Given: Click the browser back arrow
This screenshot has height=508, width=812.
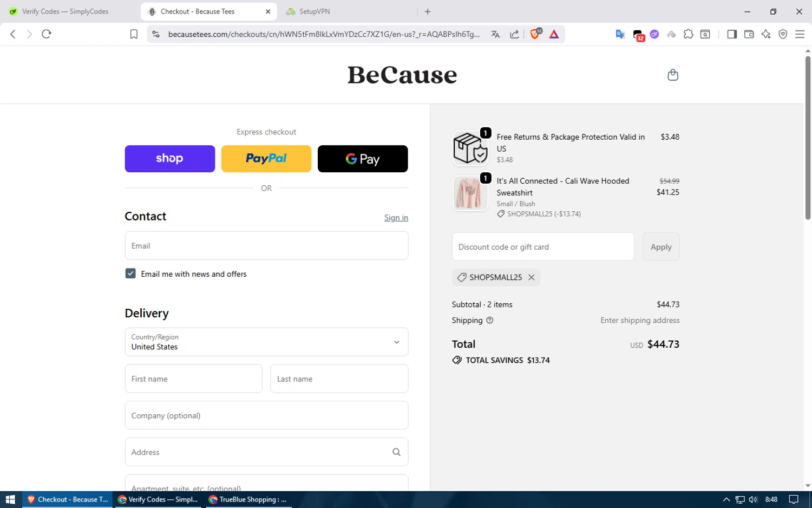Looking at the screenshot, I should (13, 34).
